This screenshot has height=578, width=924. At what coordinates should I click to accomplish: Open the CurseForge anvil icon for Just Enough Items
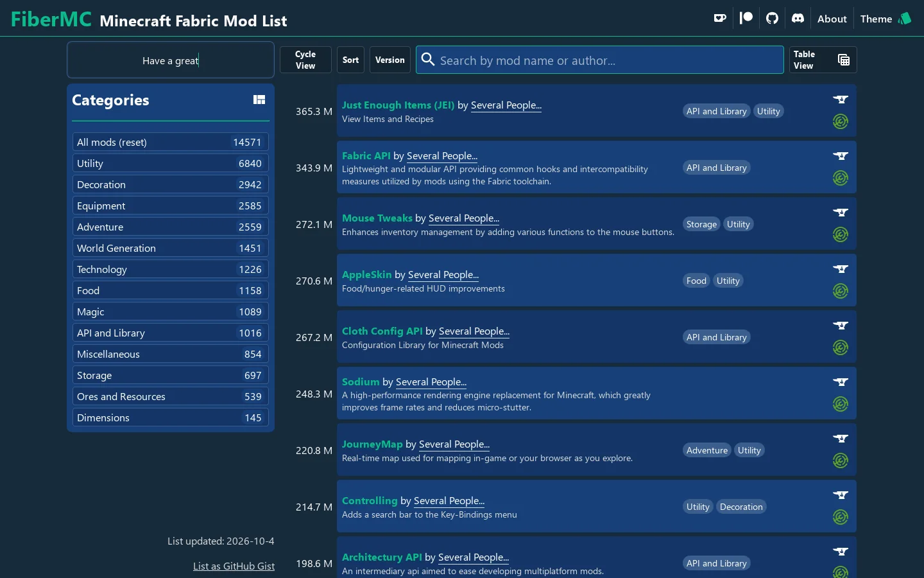841,100
